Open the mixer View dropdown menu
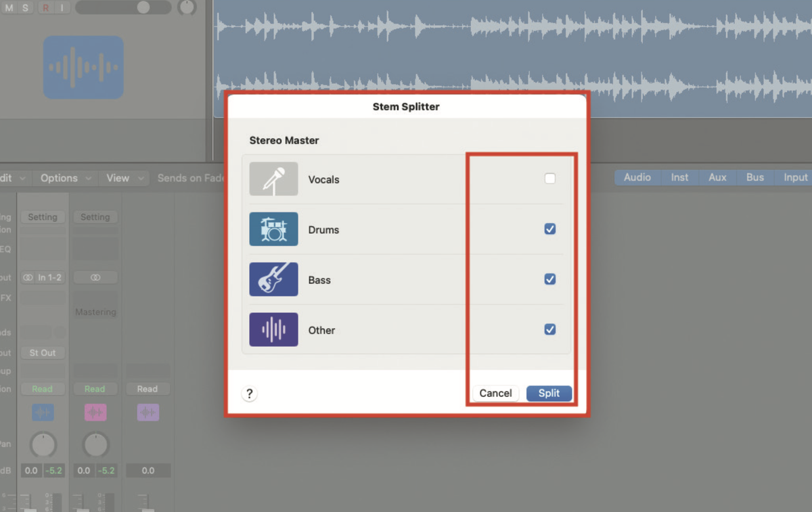This screenshot has width=812, height=512. 122,178
